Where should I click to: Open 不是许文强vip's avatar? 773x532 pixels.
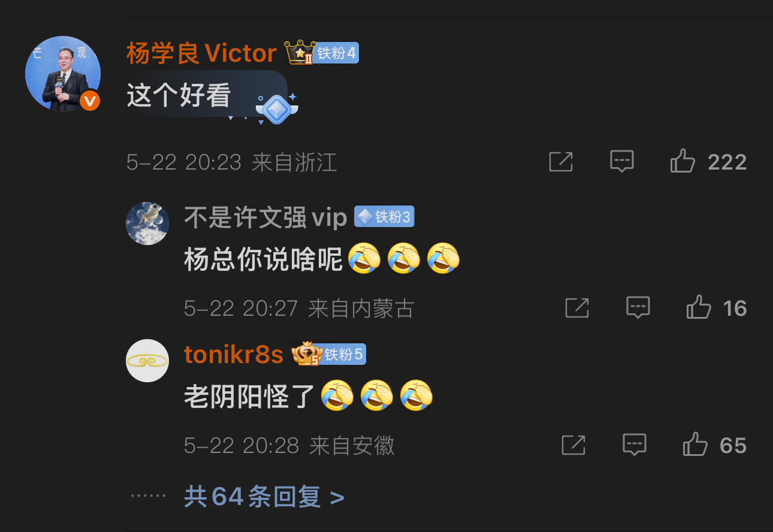(147, 223)
